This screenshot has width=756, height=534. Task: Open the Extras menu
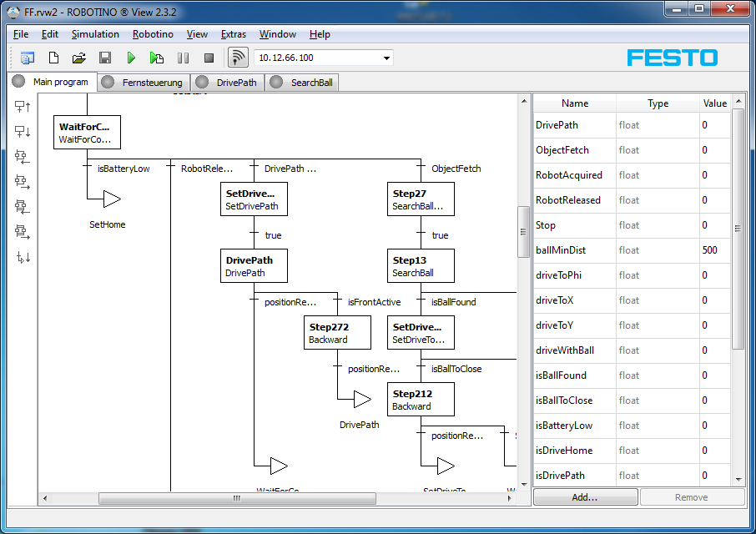pos(234,34)
